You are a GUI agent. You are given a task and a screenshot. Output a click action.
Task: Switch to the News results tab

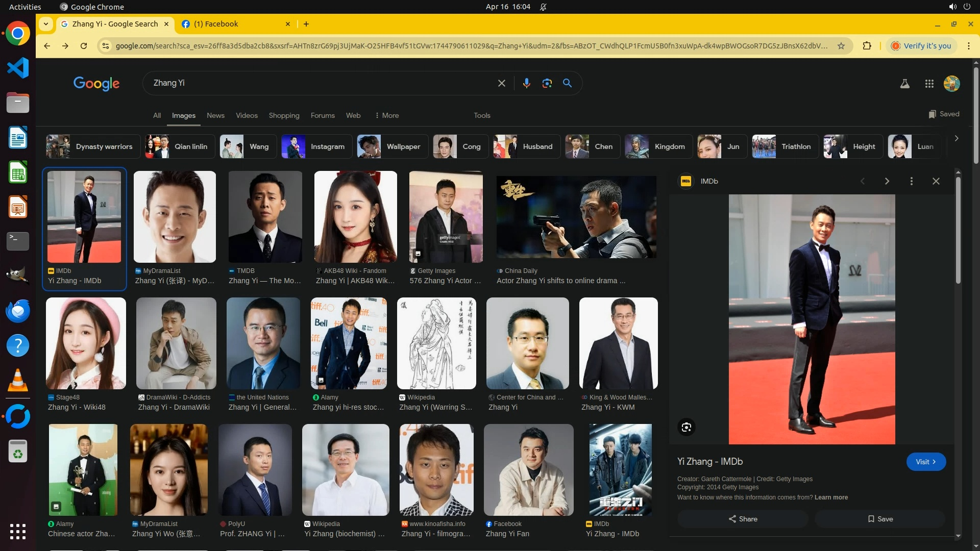click(x=215, y=115)
